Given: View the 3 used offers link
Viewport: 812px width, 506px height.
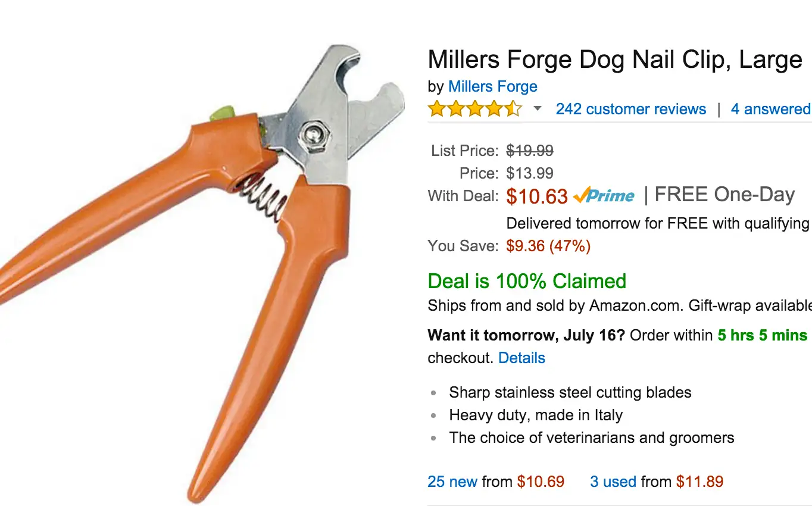Looking at the screenshot, I should pyautogui.click(x=613, y=482).
